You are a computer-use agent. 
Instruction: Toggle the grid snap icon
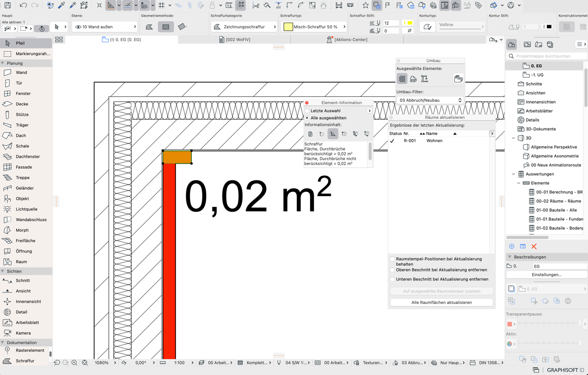[x=161, y=5]
